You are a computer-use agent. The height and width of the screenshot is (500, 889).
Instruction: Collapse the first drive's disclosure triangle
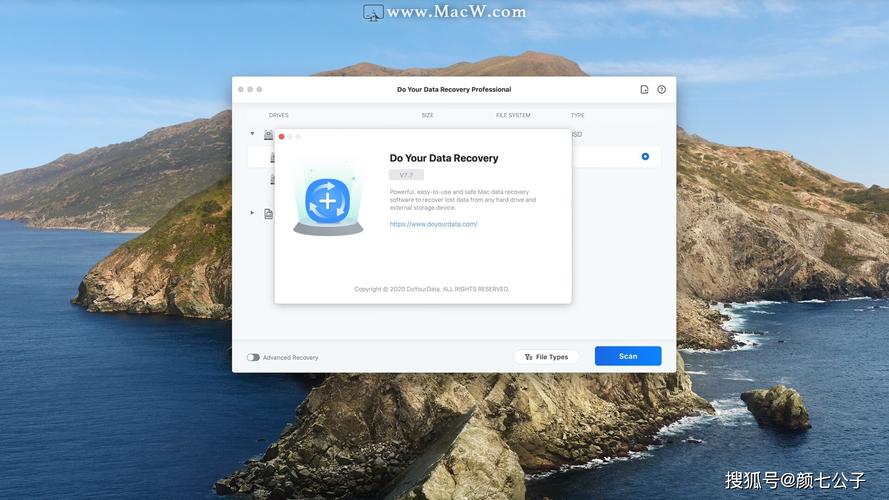[x=252, y=133]
